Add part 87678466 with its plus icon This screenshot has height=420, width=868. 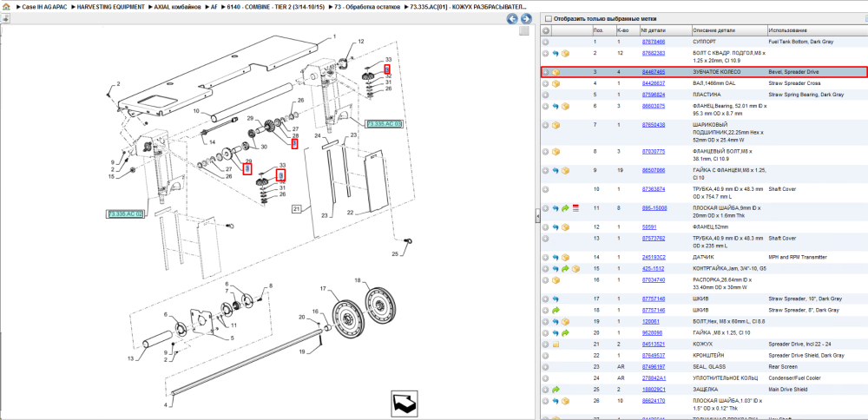[x=546, y=42]
